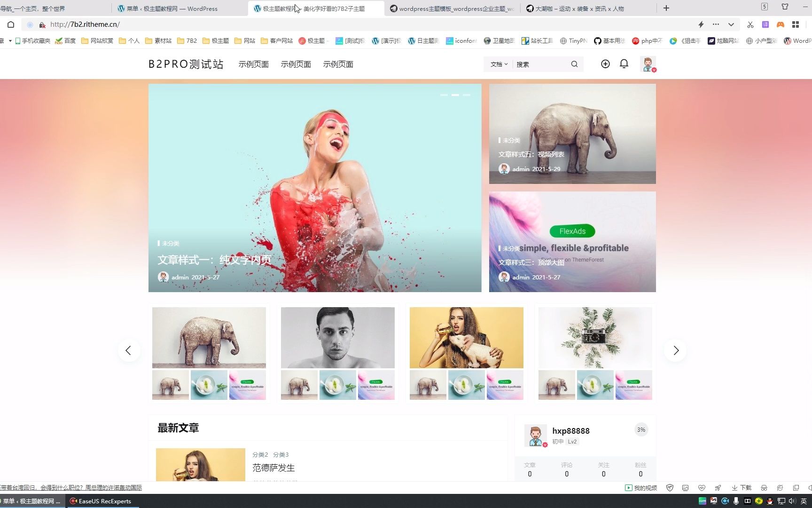Viewport: 812px width, 508px height.
Task: Open the 百度 bookmark
Action: pos(65,41)
